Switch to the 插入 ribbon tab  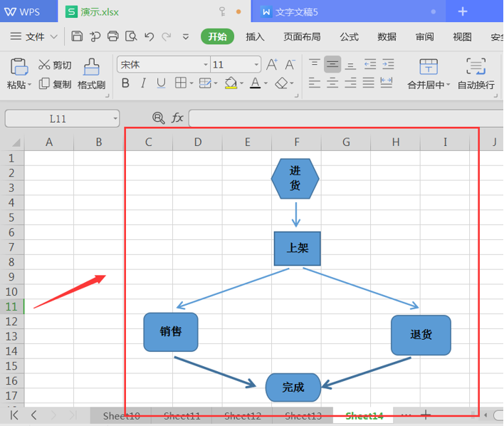255,36
